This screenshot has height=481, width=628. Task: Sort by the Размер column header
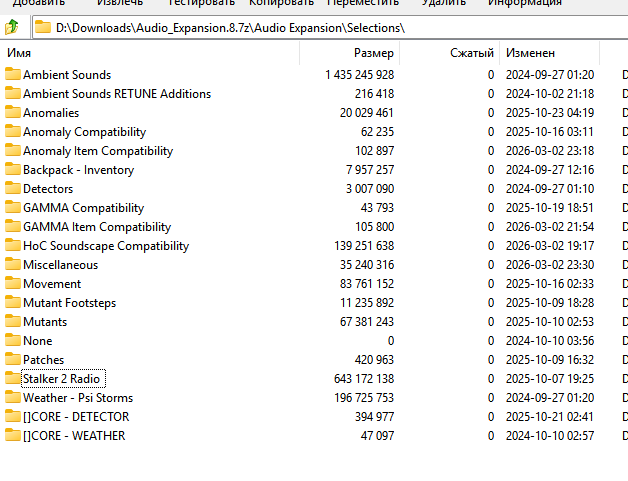click(350, 53)
